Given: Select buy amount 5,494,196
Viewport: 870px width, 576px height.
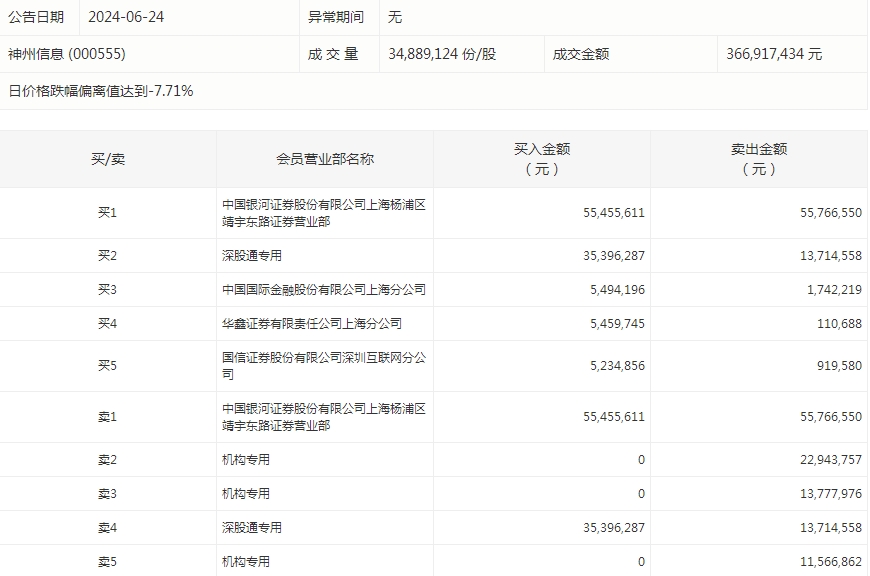Looking at the screenshot, I should point(617,290).
